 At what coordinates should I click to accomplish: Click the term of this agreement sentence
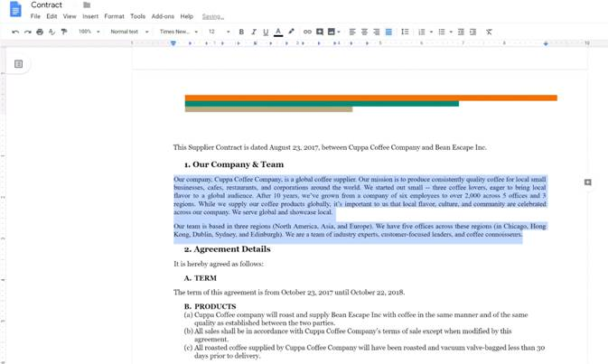(289, 293)
